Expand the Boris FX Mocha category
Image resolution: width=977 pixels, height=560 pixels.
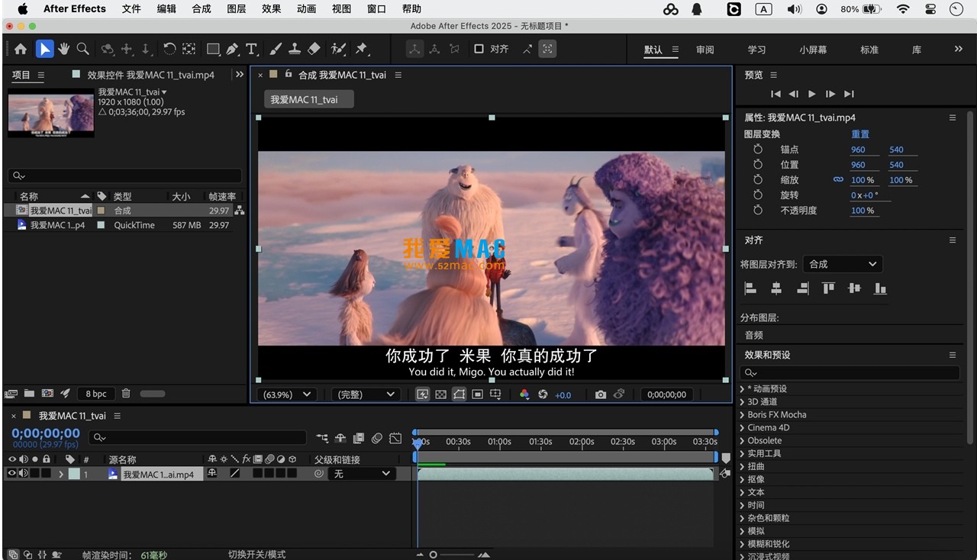(742, 414)
